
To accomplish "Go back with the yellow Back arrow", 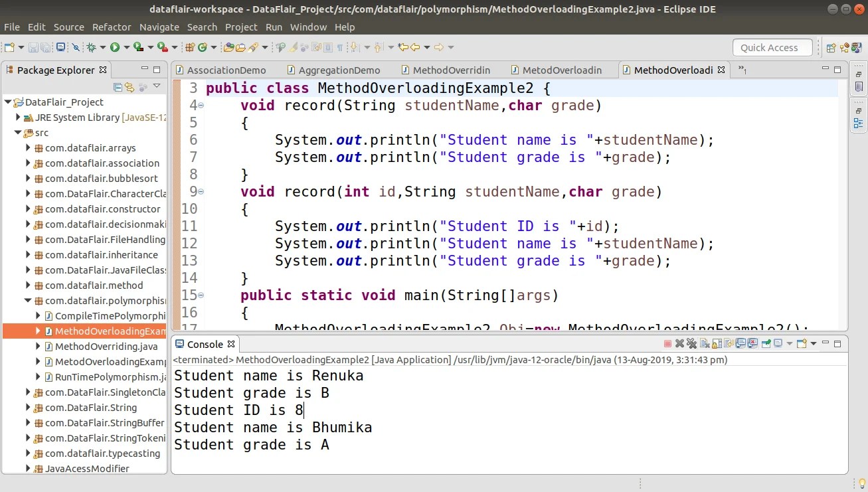I will [415, 47].
